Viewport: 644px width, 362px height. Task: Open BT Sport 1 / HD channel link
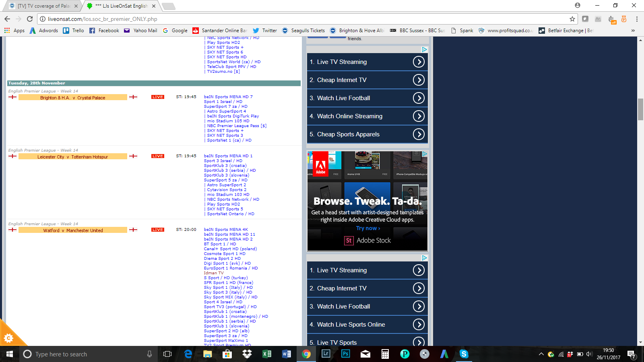pyautogui.click(x=220, y=244)
